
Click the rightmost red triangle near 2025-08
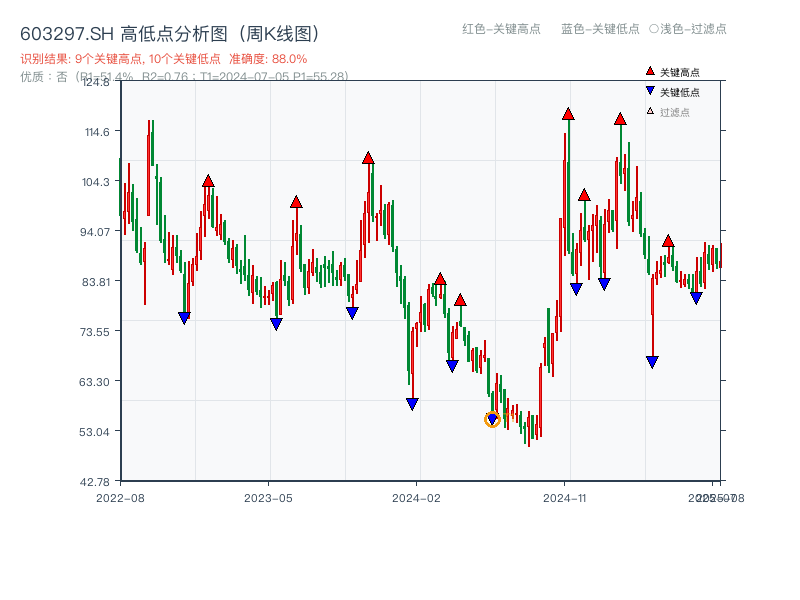click(x=668, y=240)
